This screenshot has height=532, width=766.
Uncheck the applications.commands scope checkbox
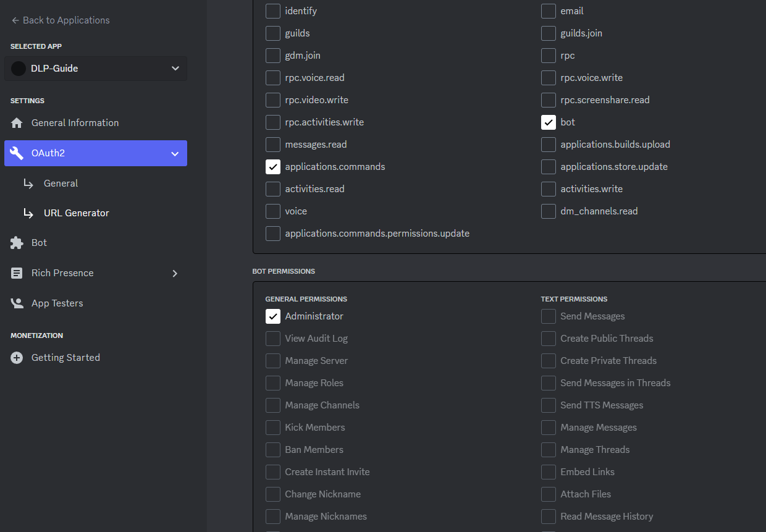tap(272, 167)
